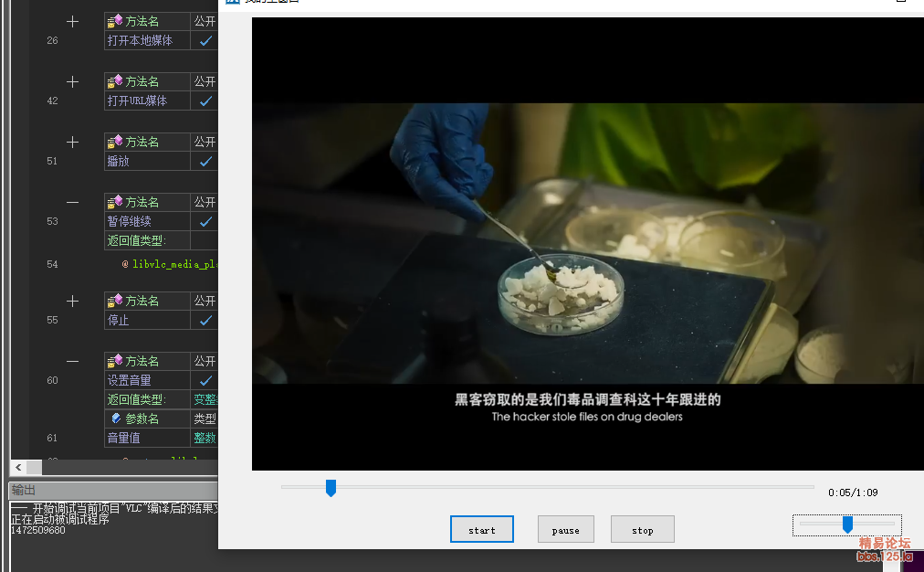The image size is (924, 572).
Task: Click the time display 0:05/1:09
Action: tap(853, 493)
